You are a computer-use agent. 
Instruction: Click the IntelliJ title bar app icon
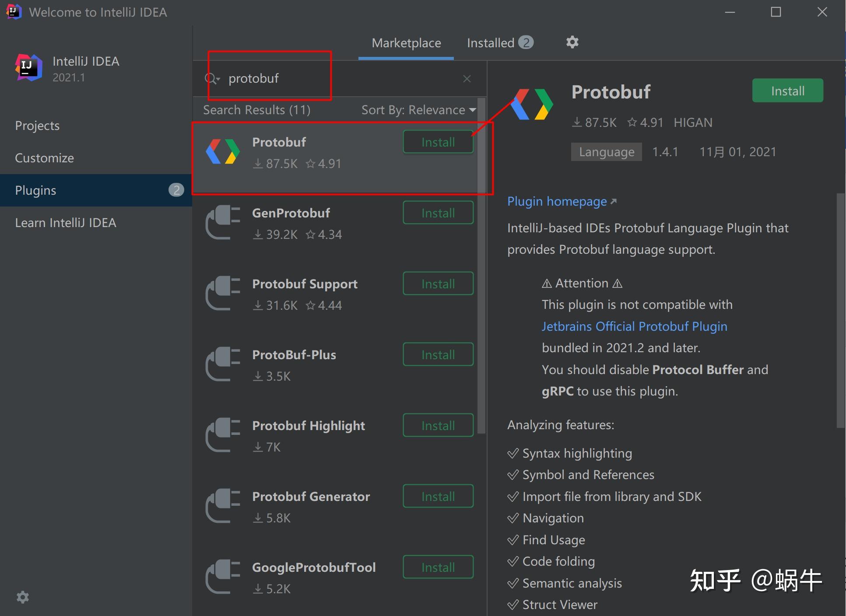[14, 11]
